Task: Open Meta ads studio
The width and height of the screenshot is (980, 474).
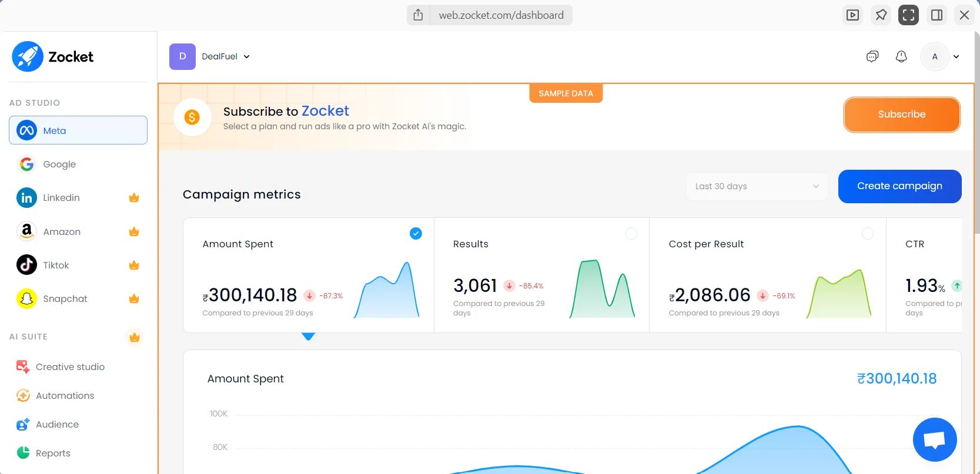Action: click(78, 130)
